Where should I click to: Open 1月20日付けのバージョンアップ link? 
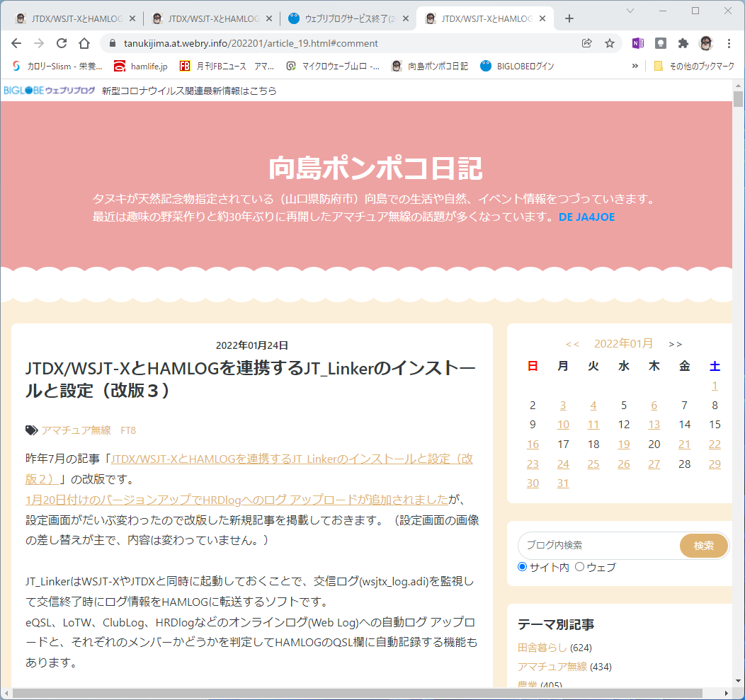click(x=237, y=499)
